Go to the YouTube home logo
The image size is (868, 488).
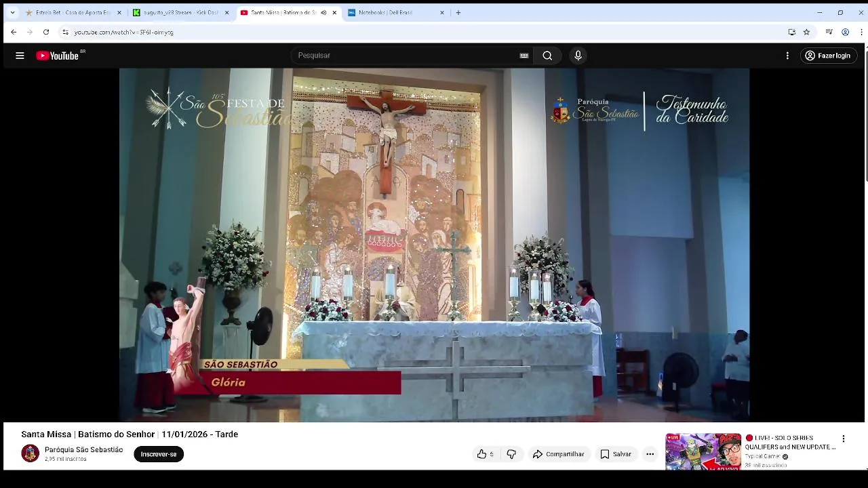(58, 56)
